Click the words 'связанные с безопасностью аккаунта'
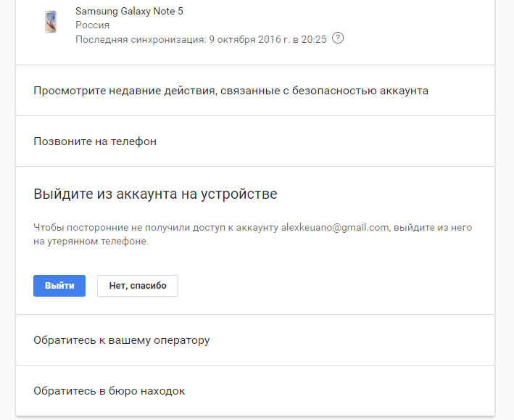514x420 pixels. [324, 91]
